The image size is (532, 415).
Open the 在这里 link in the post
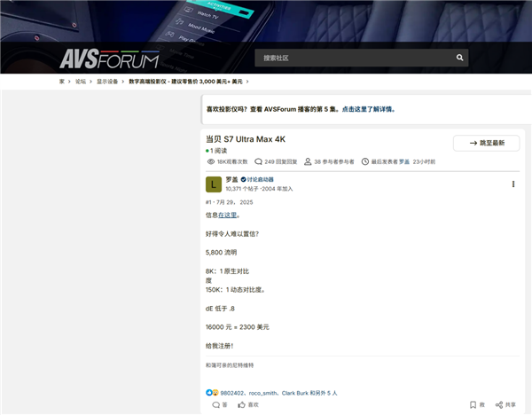(227, 215)
